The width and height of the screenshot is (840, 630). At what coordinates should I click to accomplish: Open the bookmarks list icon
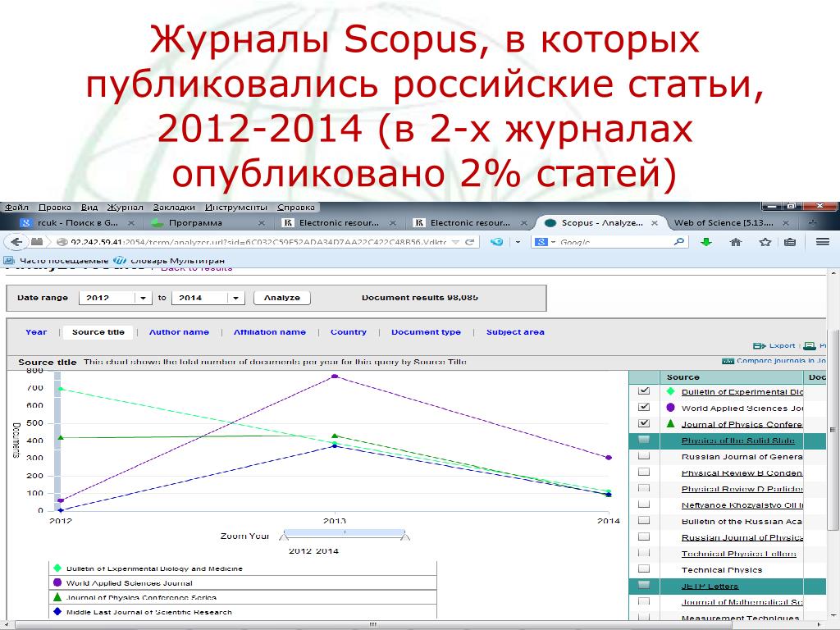coord(790,242)
